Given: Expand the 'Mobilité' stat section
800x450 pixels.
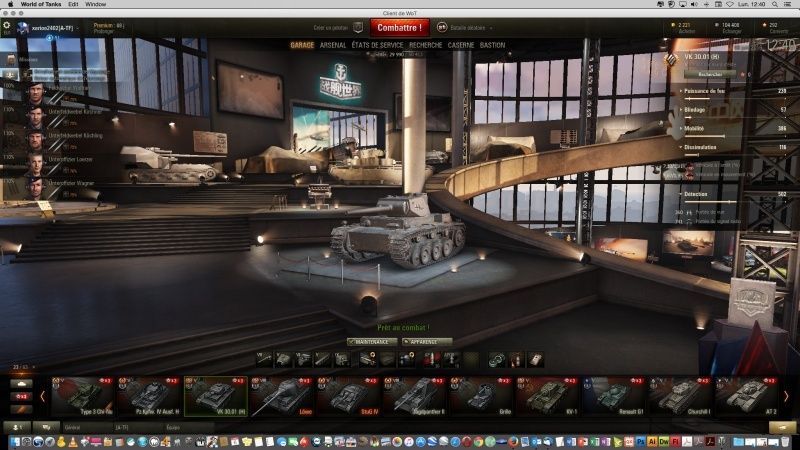Looking at the screenshot, I should [692, 129].
